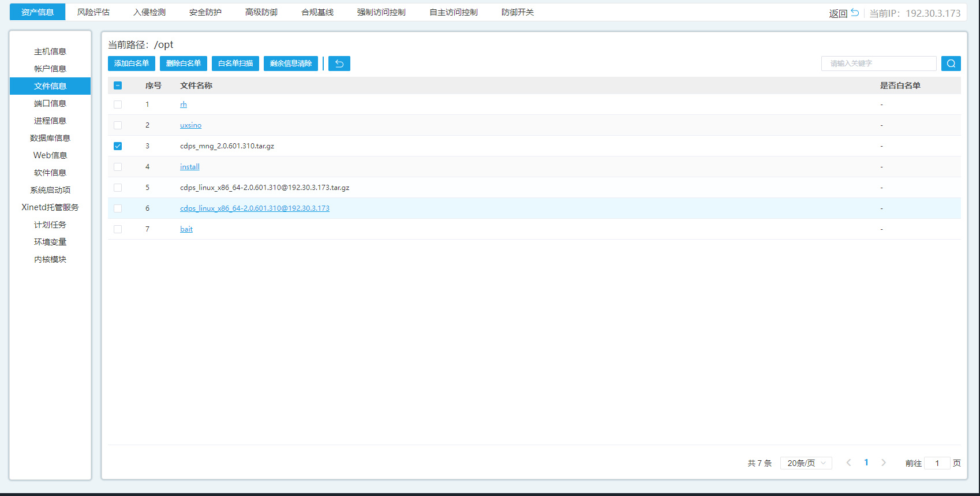Viewport: 980px width, 496px height.
Task: Click the keyword search input field
Action: 878,64
